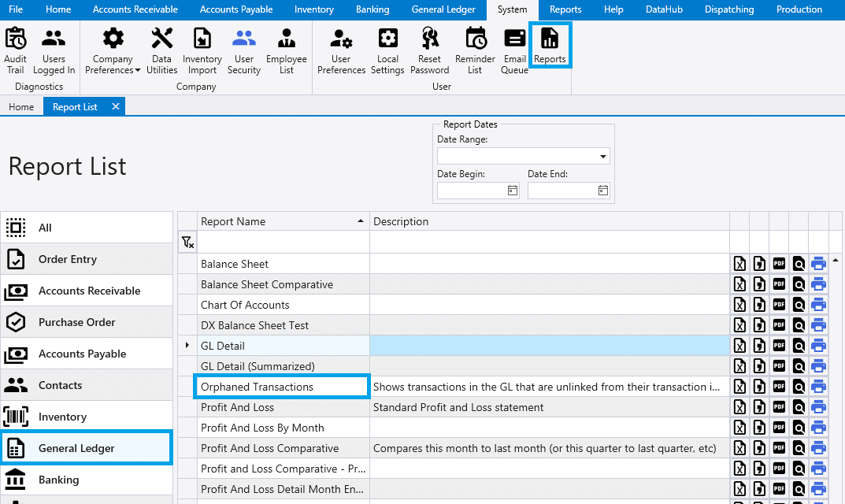Open the Reminder List
Image resolution: width=845 pixels, height=504 pixels.
pos(475,51)
